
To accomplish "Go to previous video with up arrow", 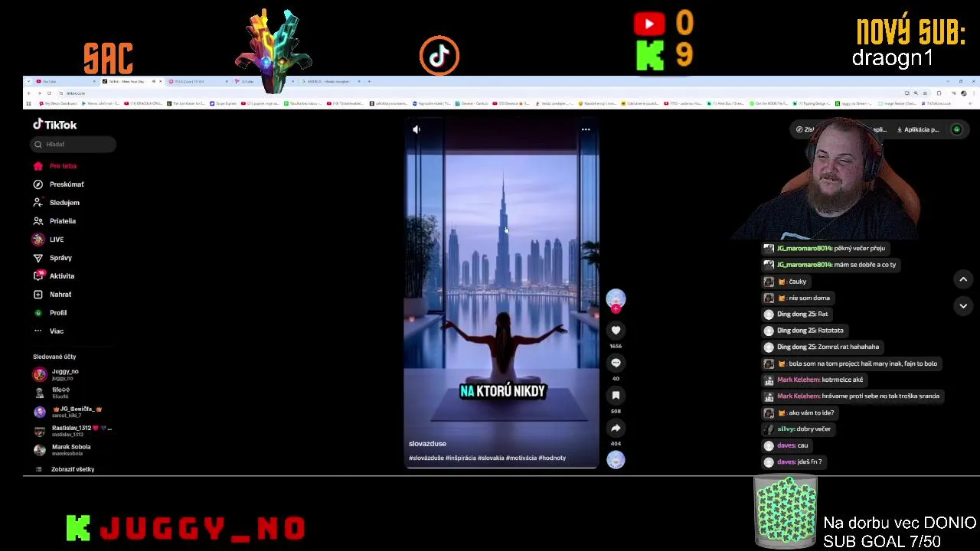I will (963, 279).
